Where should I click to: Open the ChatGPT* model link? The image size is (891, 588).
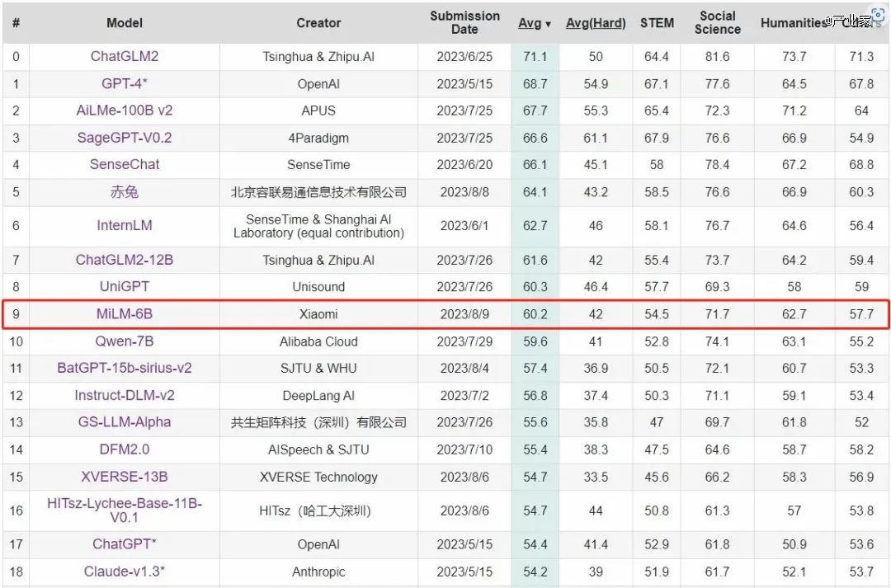tap(125, 543)
